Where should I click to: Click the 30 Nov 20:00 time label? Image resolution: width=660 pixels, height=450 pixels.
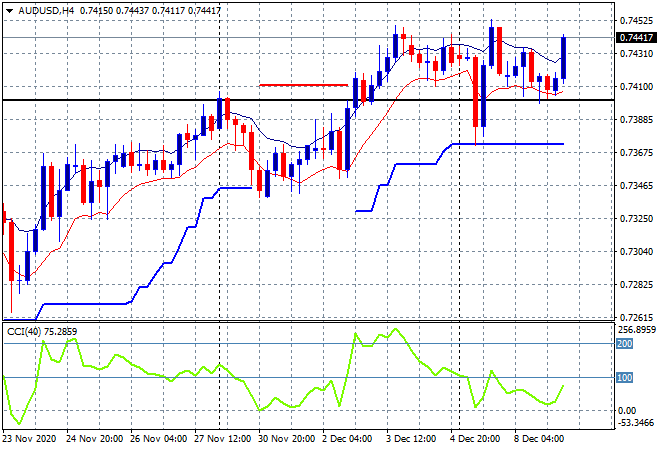pos(287,439)
